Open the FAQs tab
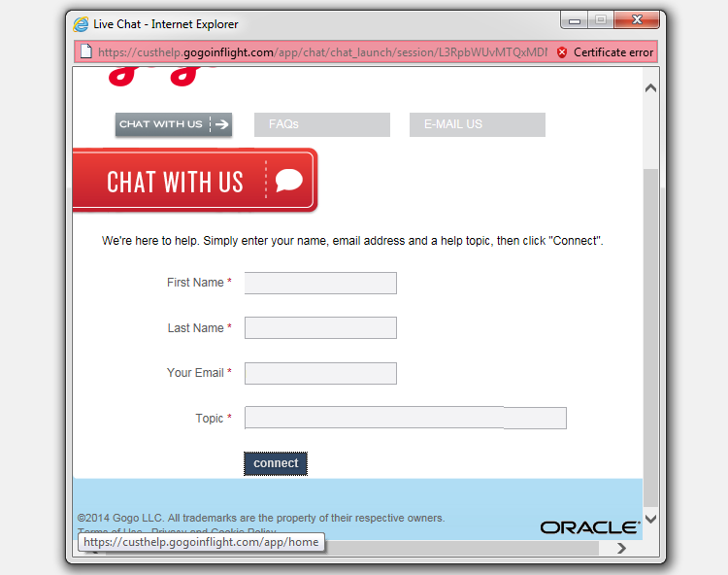The image size is (728, 575). 321,124
